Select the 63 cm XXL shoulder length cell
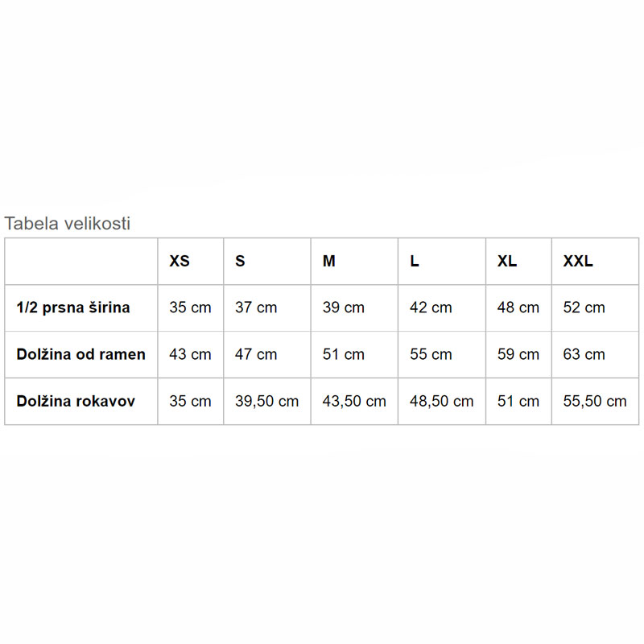 [x=584, y=354]
